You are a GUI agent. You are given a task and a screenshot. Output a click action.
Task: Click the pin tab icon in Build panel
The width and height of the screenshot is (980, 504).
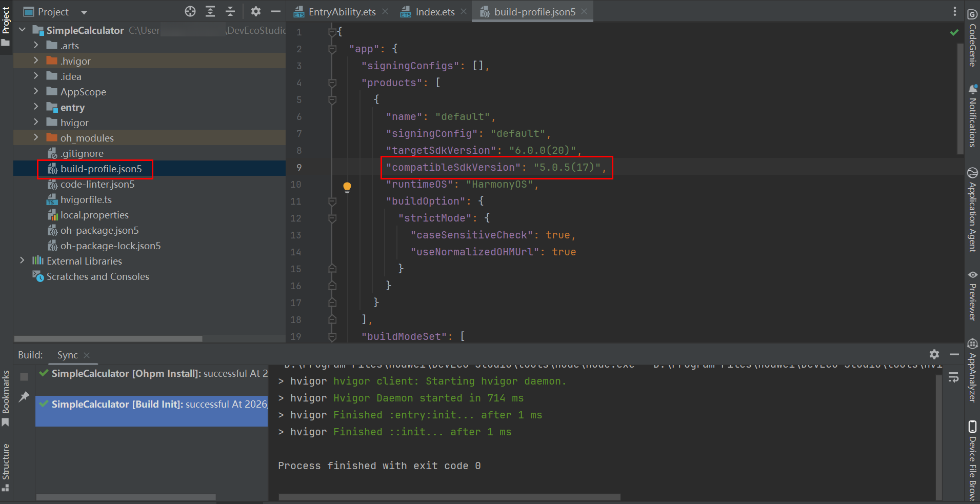point(24,396)
